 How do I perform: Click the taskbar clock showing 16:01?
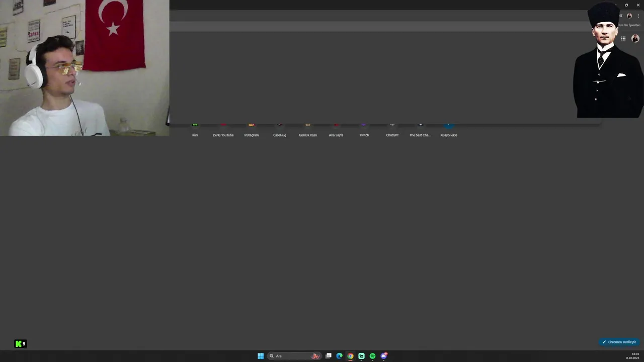pos(632,356)
